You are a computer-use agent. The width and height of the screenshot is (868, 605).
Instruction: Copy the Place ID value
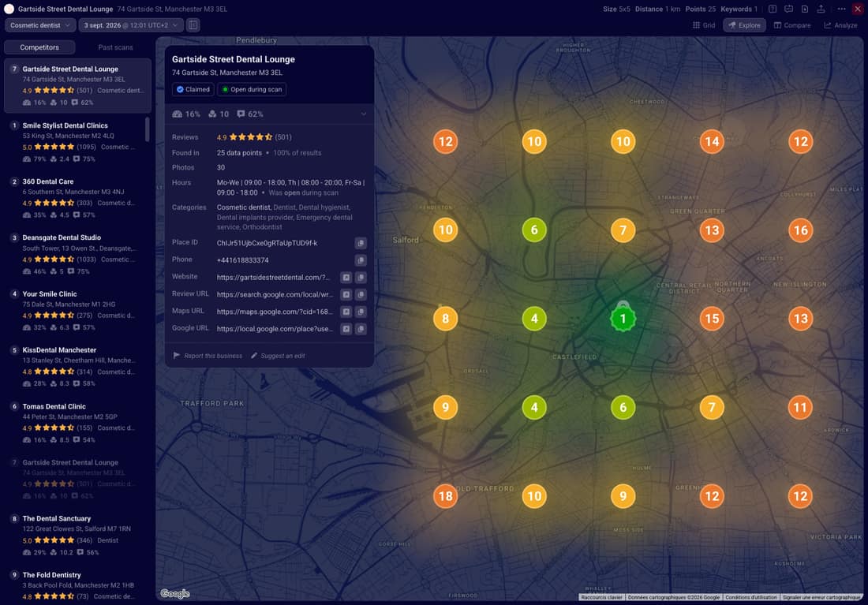pos(361,243)
